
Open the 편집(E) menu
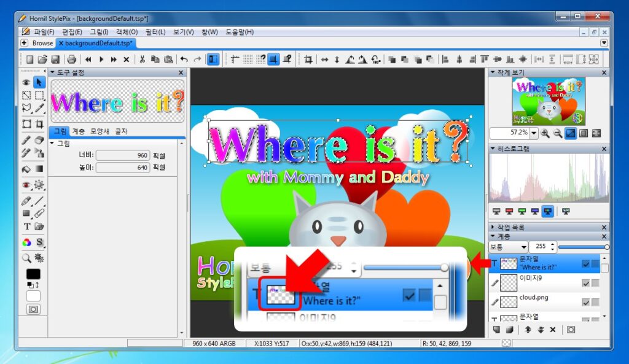point(72,32)
